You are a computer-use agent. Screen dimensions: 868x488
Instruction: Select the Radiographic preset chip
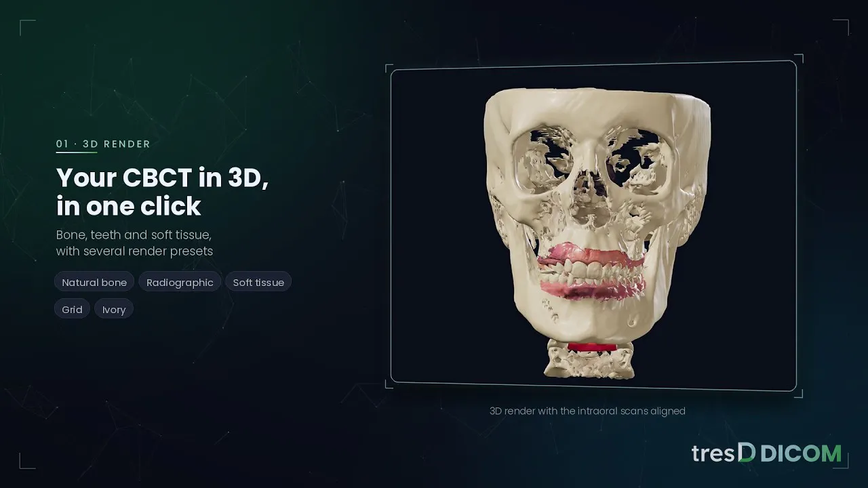click(x=180, y=282)
